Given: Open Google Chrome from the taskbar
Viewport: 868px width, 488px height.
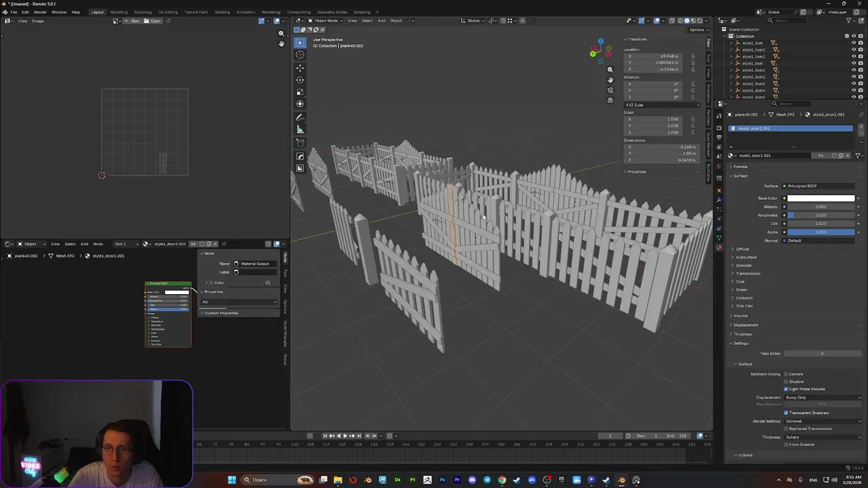Looking at the screenshot, I should pos(502,480).
